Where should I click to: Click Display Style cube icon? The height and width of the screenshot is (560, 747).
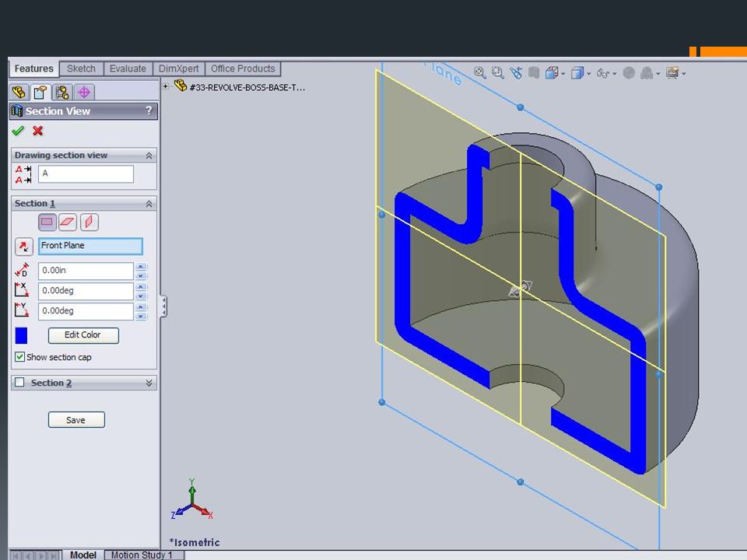[577, 73]
